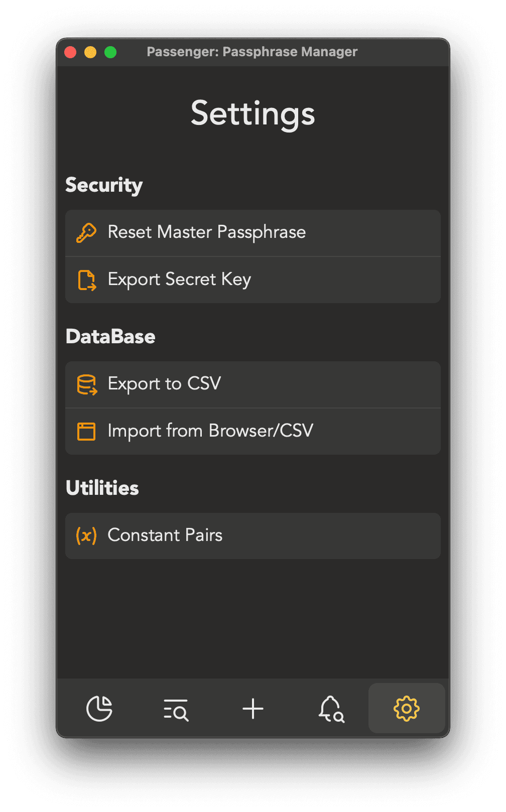Click the file export icon for Secret Key
The image size is (506, 812).
(x=86, y=280)
